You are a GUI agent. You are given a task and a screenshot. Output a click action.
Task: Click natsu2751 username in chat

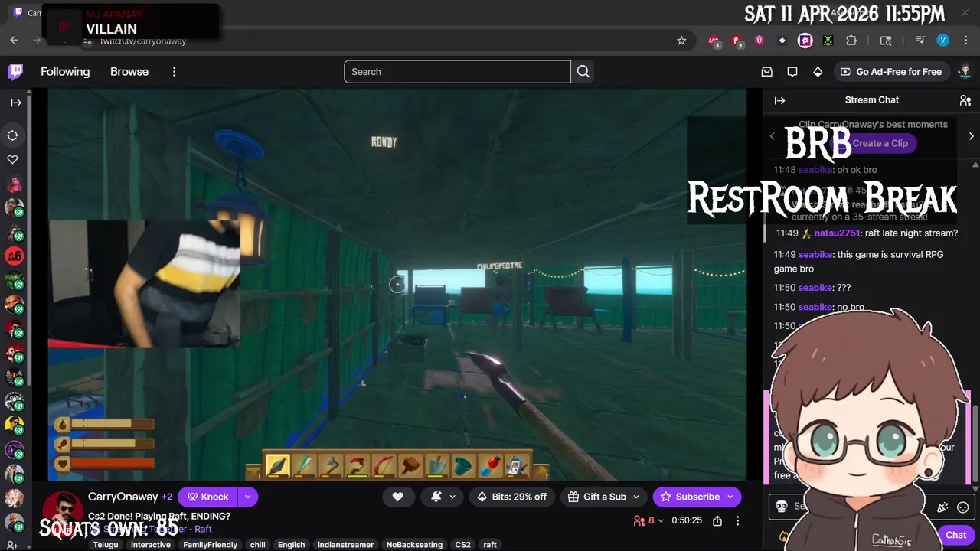point(837,233)
